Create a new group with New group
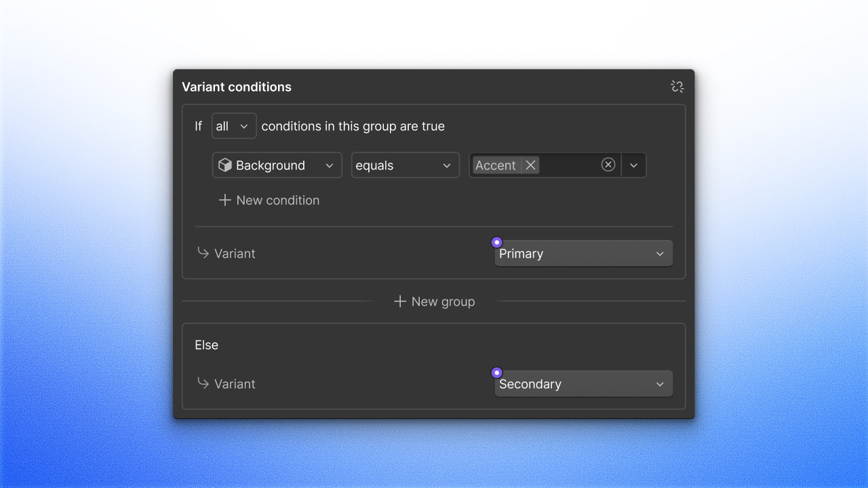The image size is (868, 488). click(x=434, y=301)
